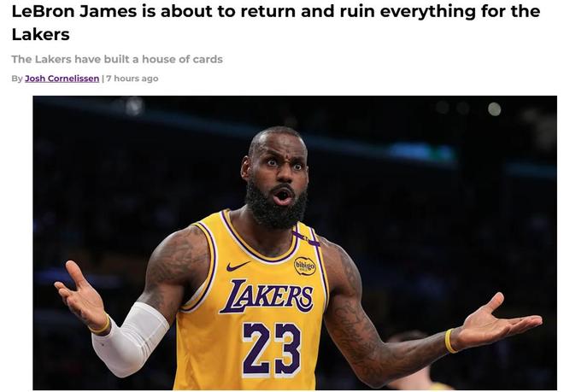The height and width of the screenshot is (392, 564).
Task: Click the "By" label before the author
Action: point(17,79)
